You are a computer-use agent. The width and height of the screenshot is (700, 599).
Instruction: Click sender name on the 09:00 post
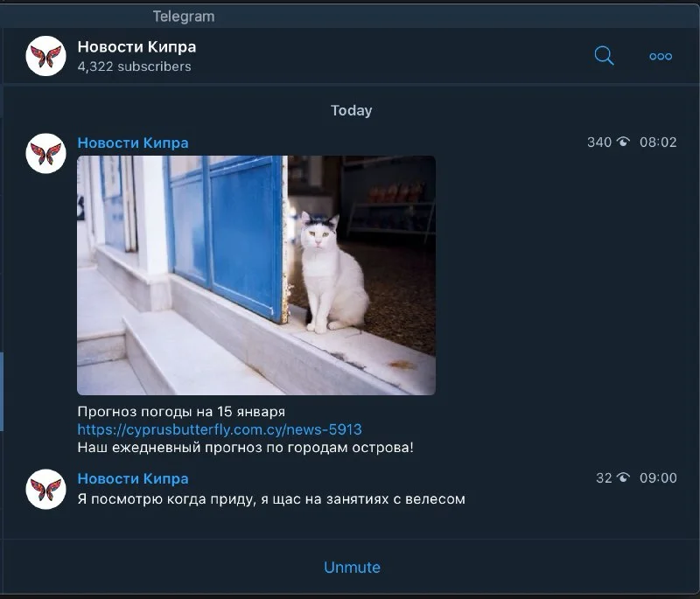tap(133, 478)
